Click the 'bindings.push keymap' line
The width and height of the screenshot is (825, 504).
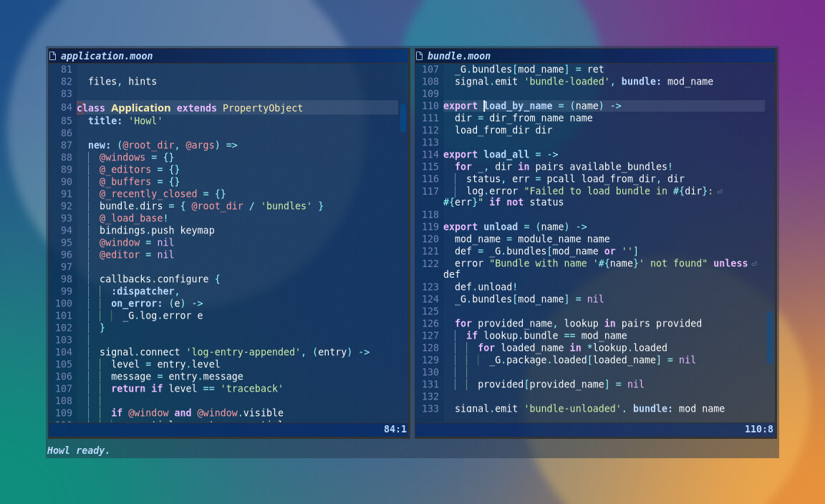pyautogui.click(x=157, y=230)
